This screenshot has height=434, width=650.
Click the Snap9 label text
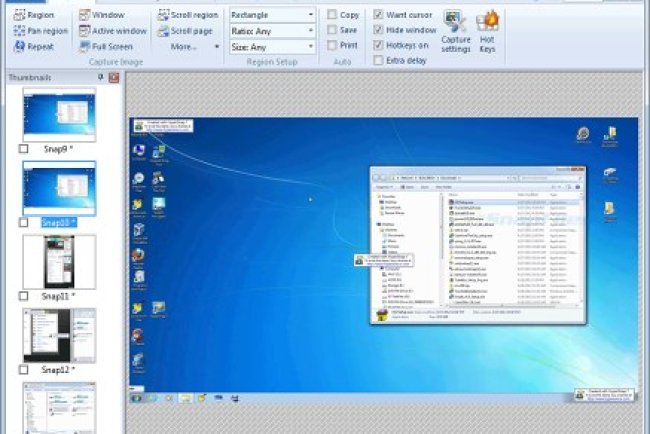point(58,149)
